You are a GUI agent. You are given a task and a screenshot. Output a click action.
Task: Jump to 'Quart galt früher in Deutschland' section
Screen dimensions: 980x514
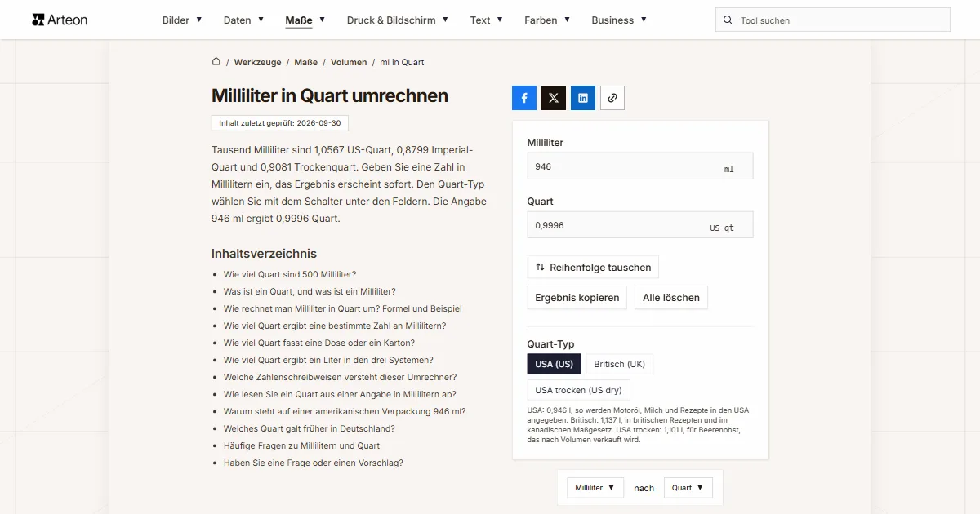click(x=310, y=428)
